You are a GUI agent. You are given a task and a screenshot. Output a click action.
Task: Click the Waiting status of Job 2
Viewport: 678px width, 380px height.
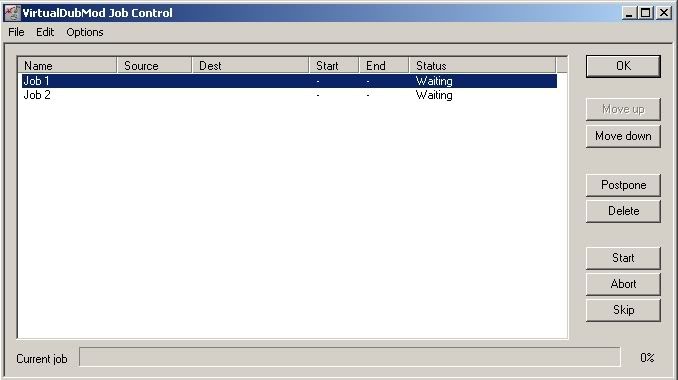click(434, 95)
